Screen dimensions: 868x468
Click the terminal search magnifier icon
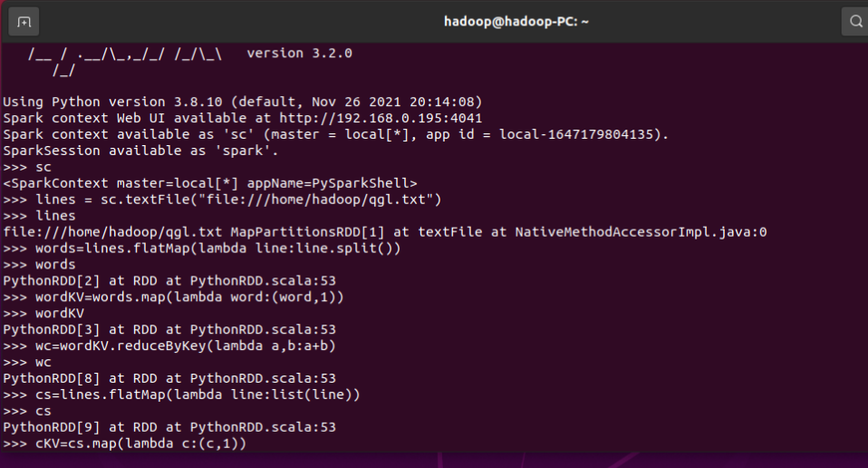pyautogui.click(x=855, y=22)
